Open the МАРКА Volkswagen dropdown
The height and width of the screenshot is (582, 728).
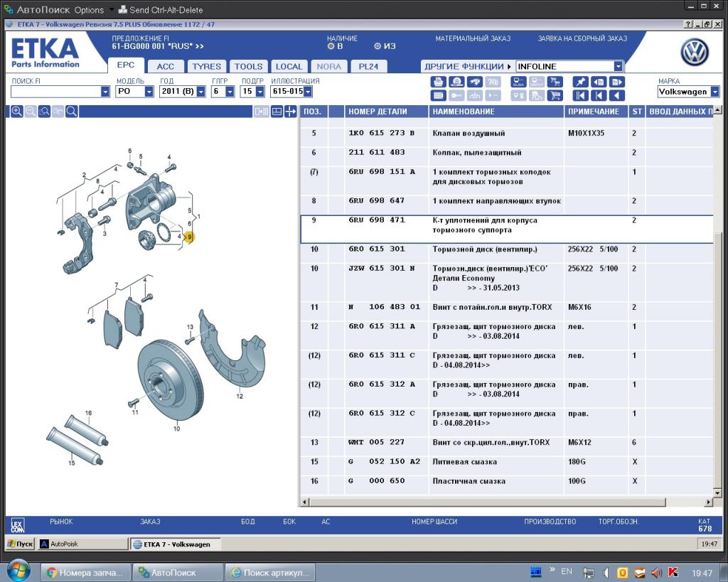coord(715,92)
